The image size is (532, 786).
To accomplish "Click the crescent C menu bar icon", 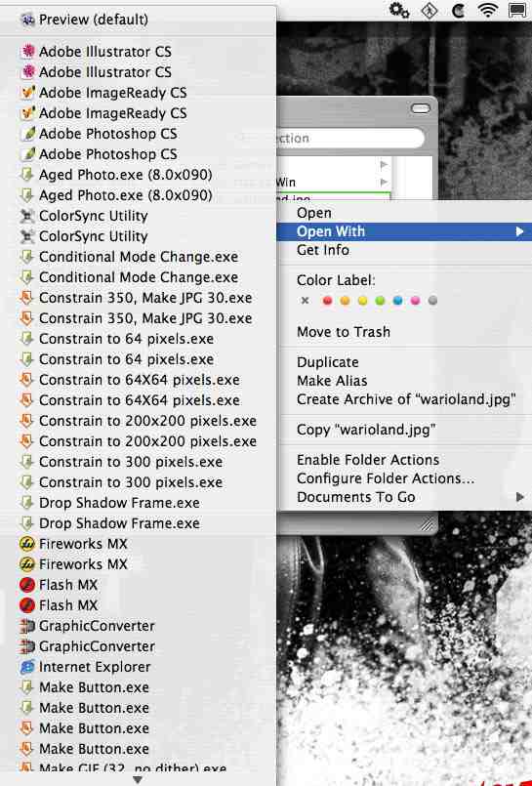I will pos(458,11).
